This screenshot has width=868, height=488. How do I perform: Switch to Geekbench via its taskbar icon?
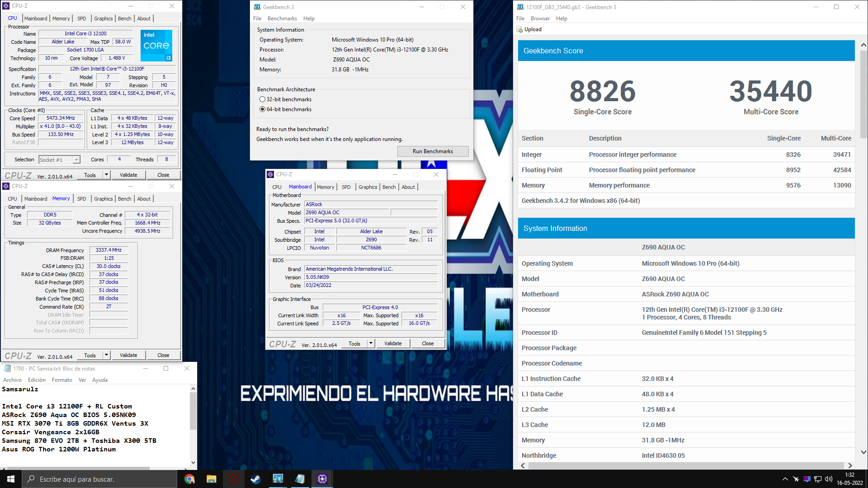[278, 479]
